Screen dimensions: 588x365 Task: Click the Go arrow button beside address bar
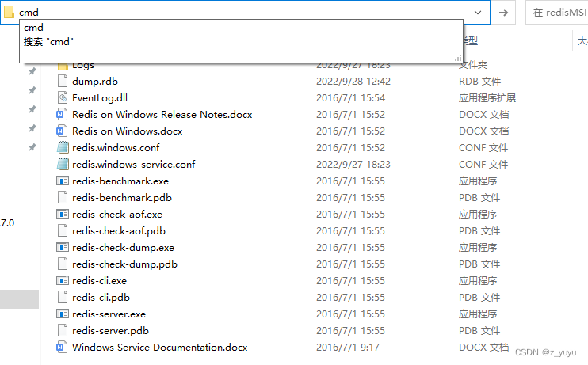503,13
